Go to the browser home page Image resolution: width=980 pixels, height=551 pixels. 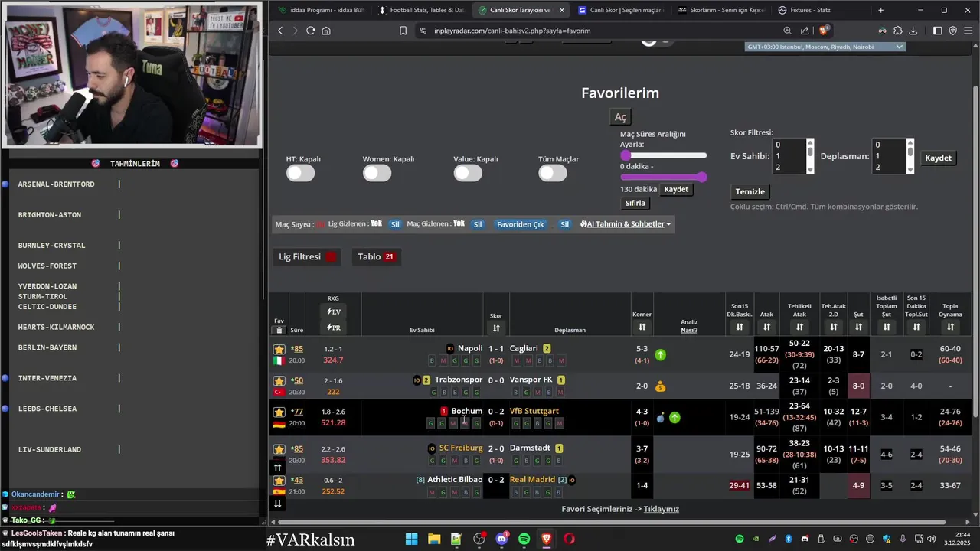click(x=326, y=31)
